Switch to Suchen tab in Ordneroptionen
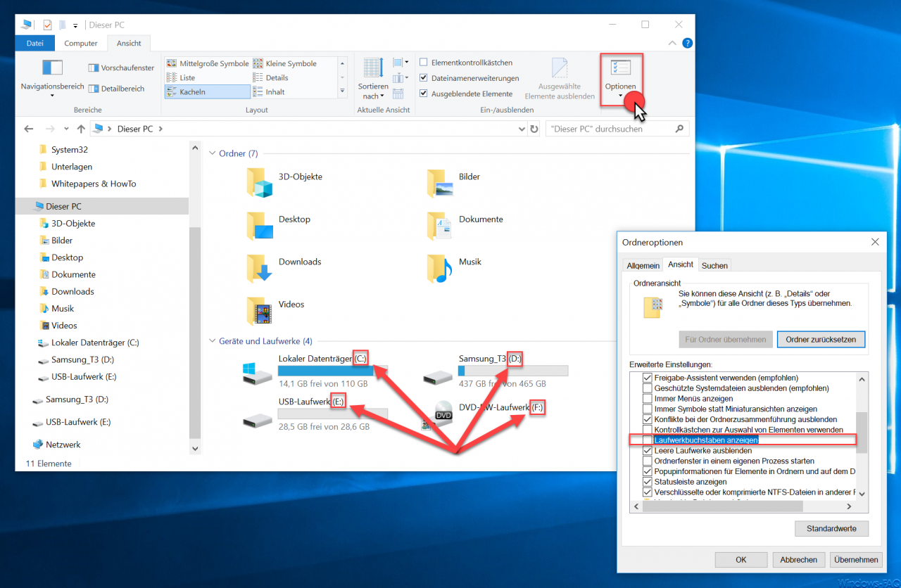 pos(714,265)
